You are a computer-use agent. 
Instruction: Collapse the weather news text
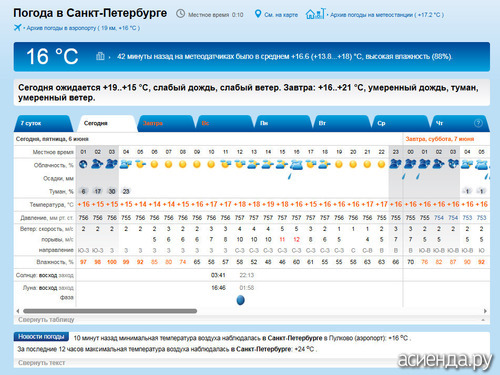(x=42, y=363)
